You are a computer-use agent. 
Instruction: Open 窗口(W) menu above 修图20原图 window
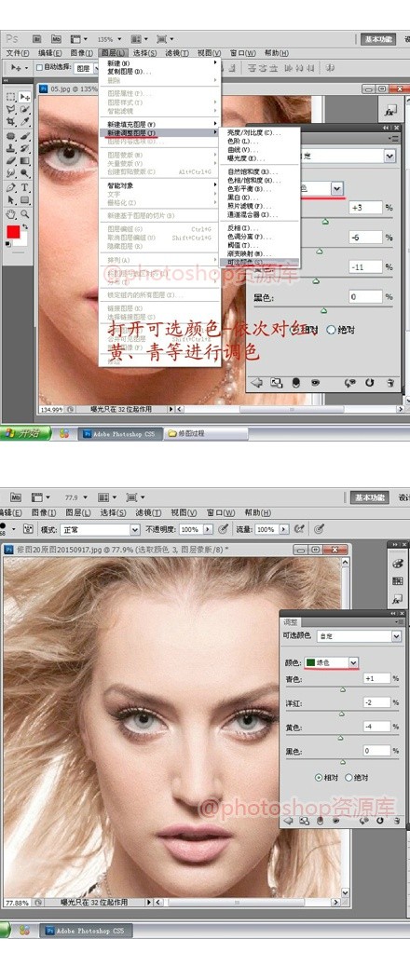click(223, 513)
